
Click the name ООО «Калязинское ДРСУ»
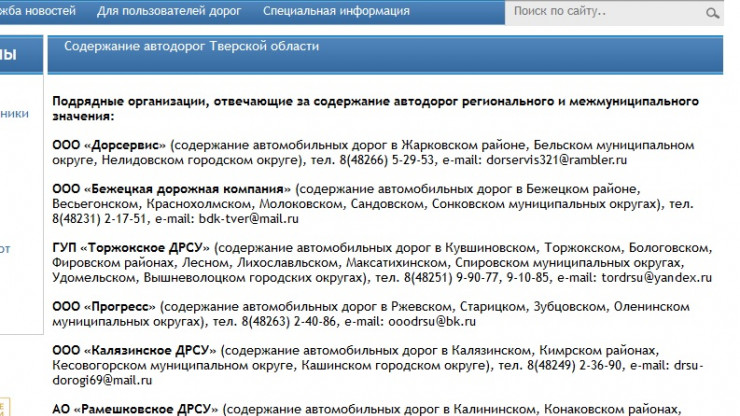pyautogui.click(x=135, y=350)
